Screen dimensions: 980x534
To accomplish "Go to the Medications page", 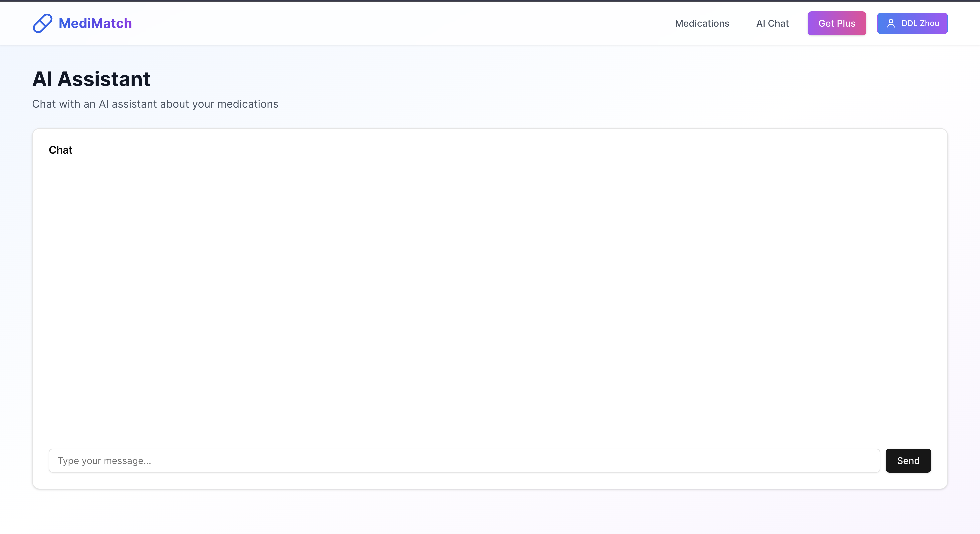I will [x=702, y=23].
